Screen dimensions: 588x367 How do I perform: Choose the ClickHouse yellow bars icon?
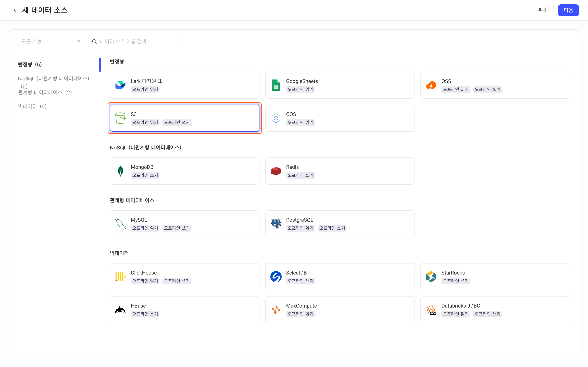(x=121, y=277)
